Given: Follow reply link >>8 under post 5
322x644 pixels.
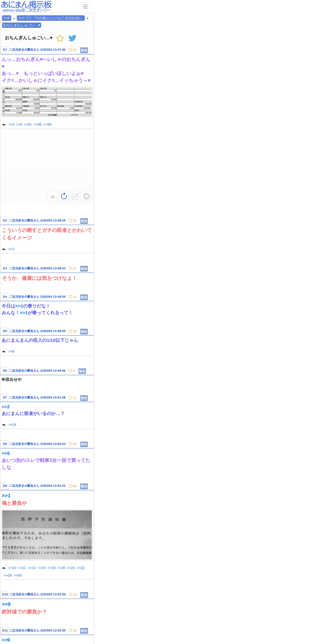Looking at the screenshot, I should [11, 352].
